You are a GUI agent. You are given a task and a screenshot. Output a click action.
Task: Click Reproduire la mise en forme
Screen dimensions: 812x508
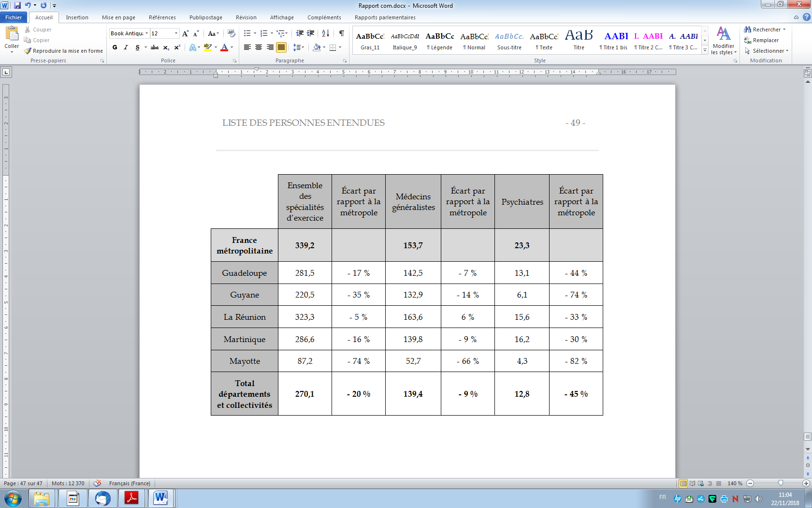point(63,51)
